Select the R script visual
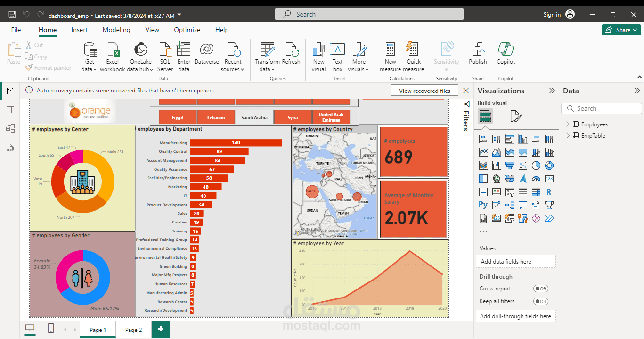This screenshot has width=644, height=339. [x=549, y=192]
